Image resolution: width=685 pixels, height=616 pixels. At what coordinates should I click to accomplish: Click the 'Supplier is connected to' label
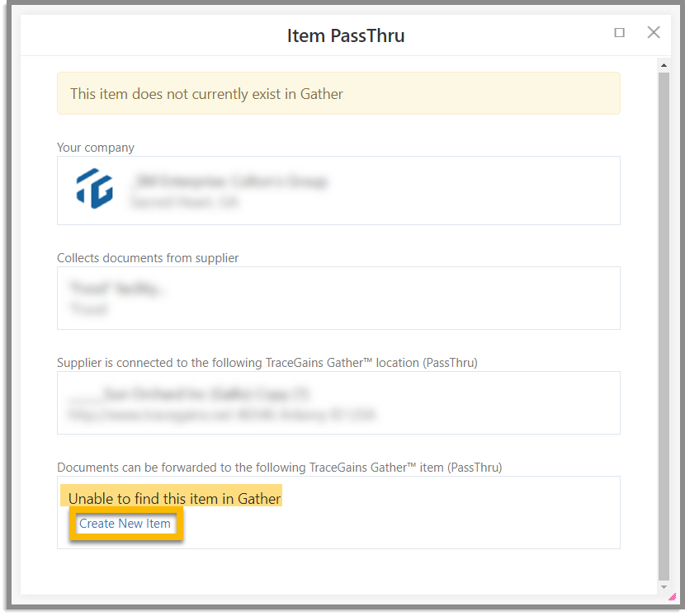(267, 363)
